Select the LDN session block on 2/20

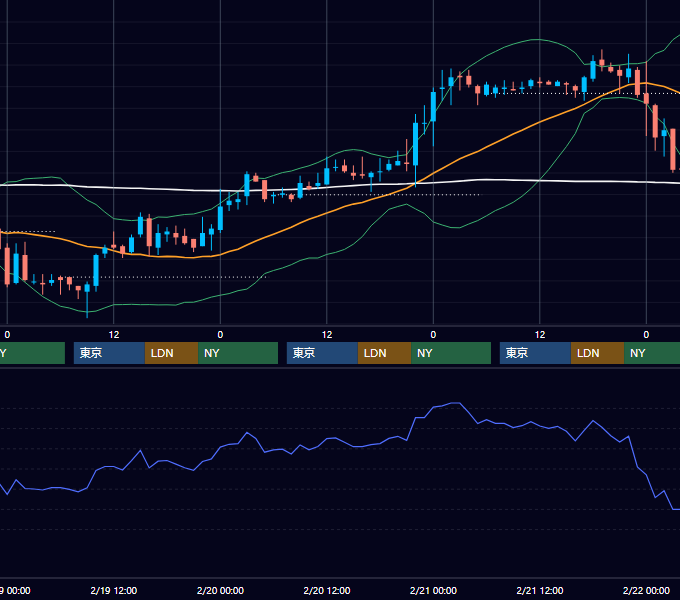[x=384, y=353]
